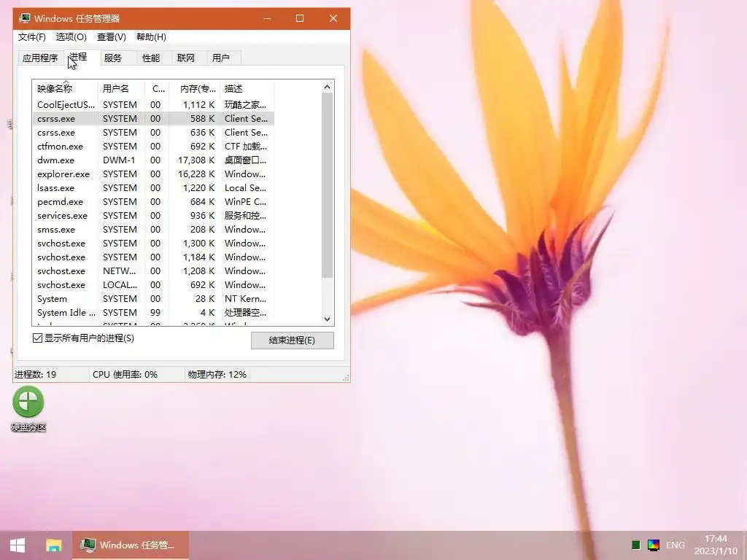Viewport: 747px width, 560px height.
Task: Maximize the Task Manager window
Action: click(x=300, y=18)
